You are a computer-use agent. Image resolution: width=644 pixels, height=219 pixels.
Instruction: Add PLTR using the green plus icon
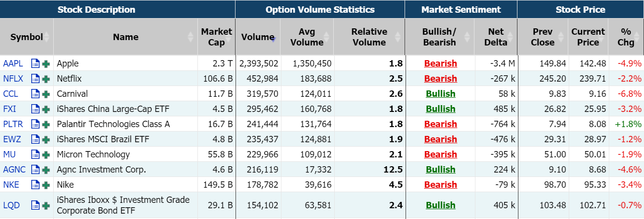[x=46, y=124]
